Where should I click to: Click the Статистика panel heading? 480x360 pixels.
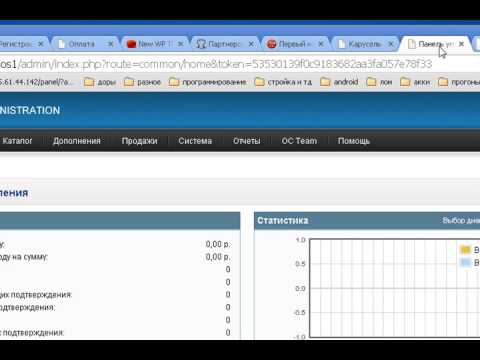283,221
